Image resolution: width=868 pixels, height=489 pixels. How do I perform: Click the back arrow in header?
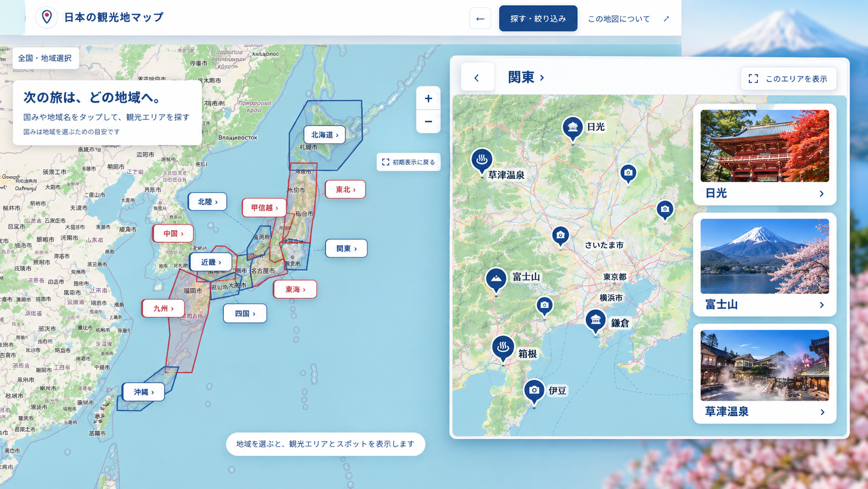point(480,19)
